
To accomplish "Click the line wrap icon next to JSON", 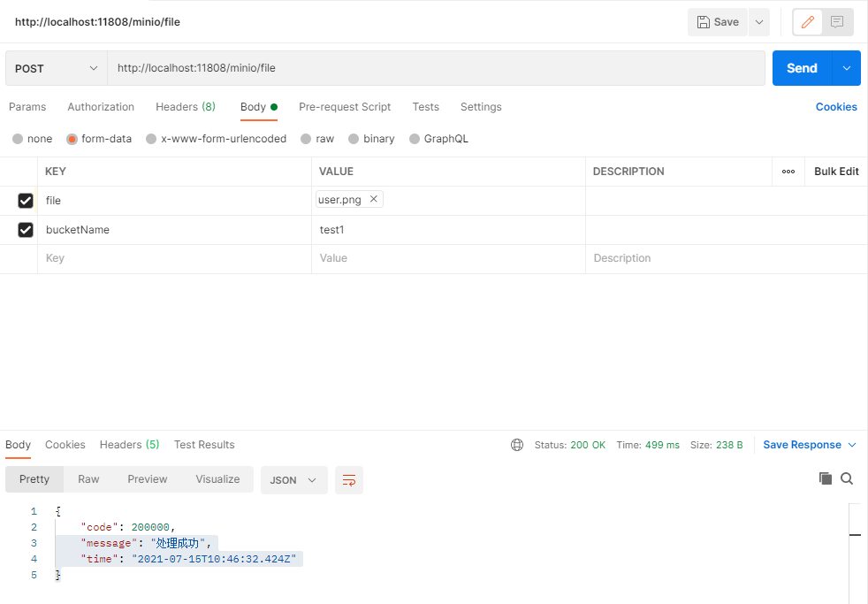I will click(x=348, y=479).
